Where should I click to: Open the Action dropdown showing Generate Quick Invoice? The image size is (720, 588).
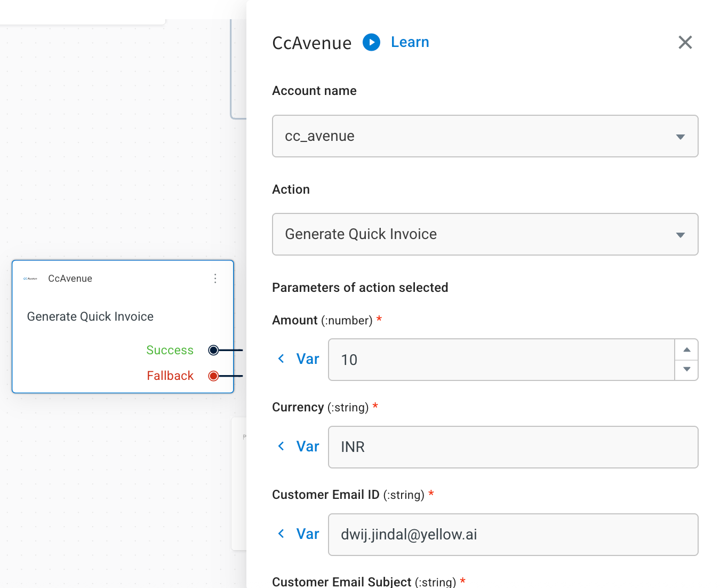click(485, 234)
